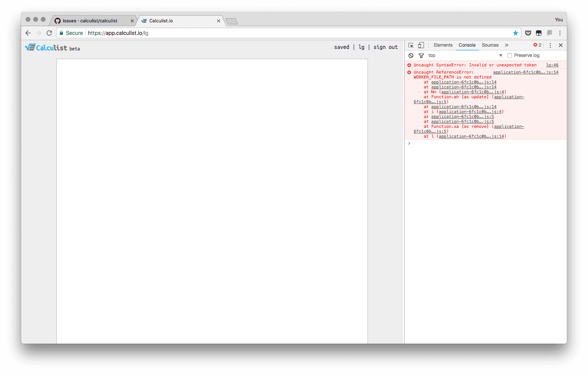Activate the DevTools inspect element picker
This screenshot has width=588, height=374.
411,45
